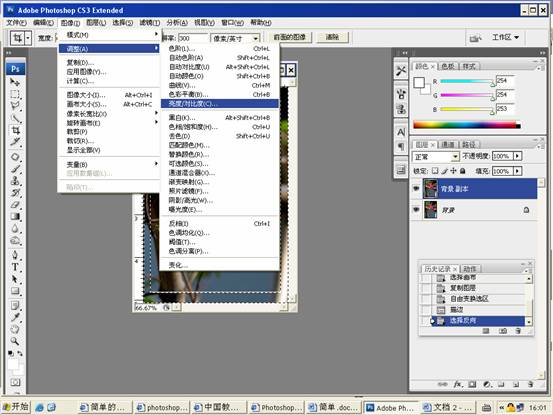Click the 背景 副本 layer thumbnail
Image resolution: width=553 pixels, height=415 pixels.
coord(431,188)
